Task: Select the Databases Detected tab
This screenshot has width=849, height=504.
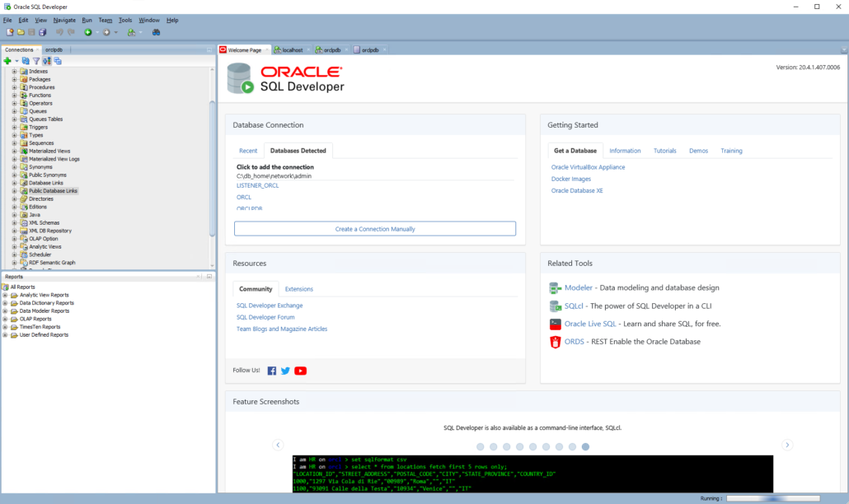Action: pyautogui.click(x=298, y=151)
